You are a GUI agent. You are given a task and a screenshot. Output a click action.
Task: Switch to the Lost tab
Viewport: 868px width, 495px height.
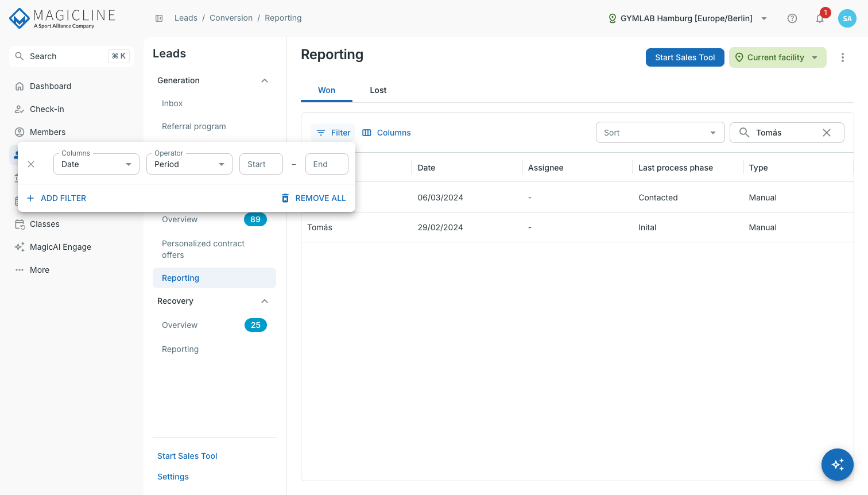tap(378, 90)
